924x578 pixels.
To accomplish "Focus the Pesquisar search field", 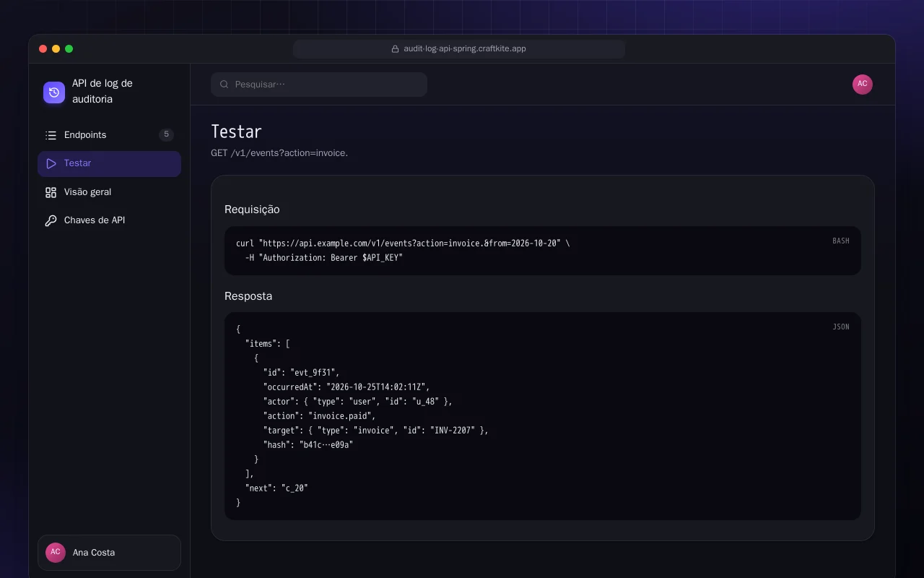I will 319,85.
